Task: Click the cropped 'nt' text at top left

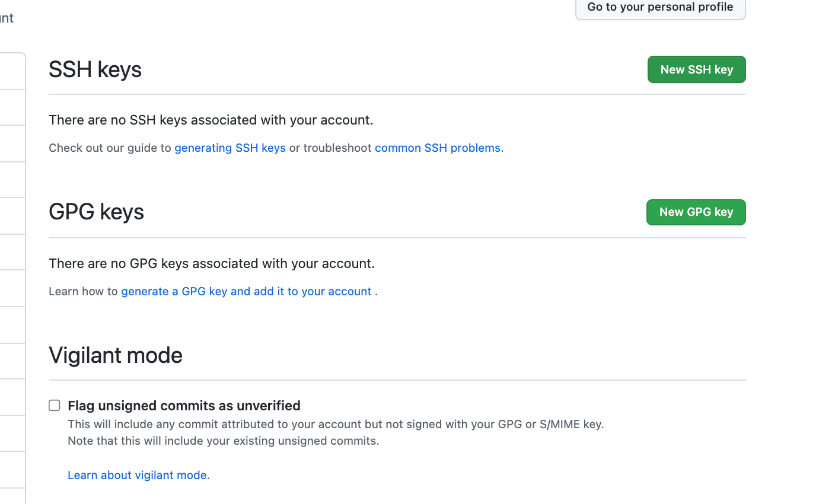Action: [7, 18]
